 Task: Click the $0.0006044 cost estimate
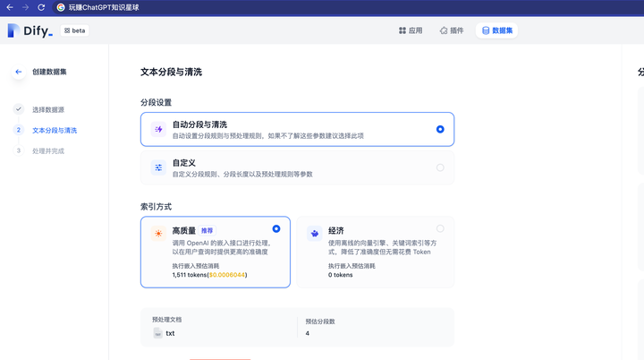227,275
